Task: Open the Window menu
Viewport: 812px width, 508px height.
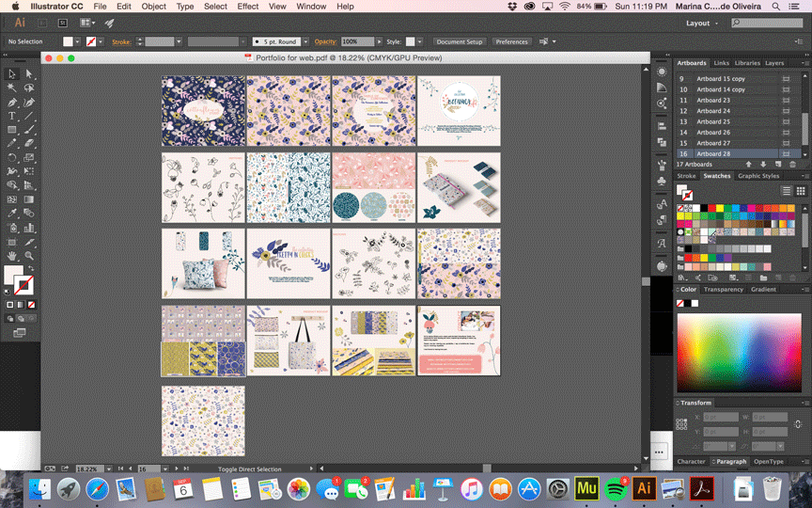Action: [311, 7]
